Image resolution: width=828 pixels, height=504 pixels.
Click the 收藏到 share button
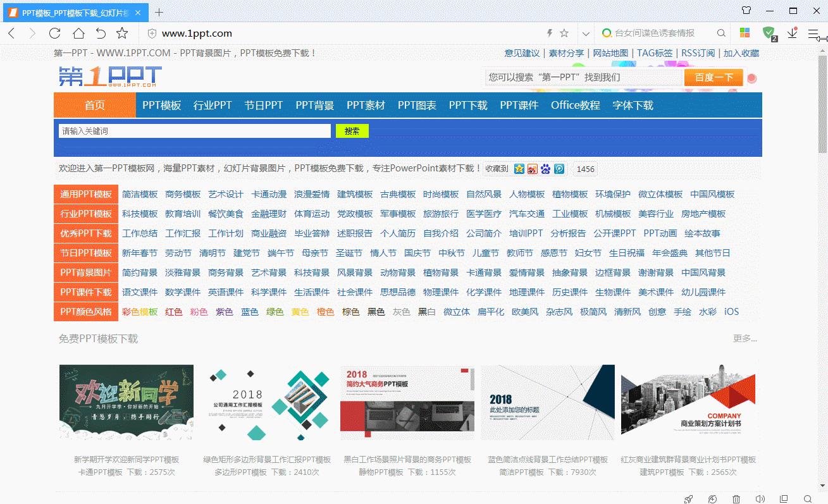tap(497, 169)
